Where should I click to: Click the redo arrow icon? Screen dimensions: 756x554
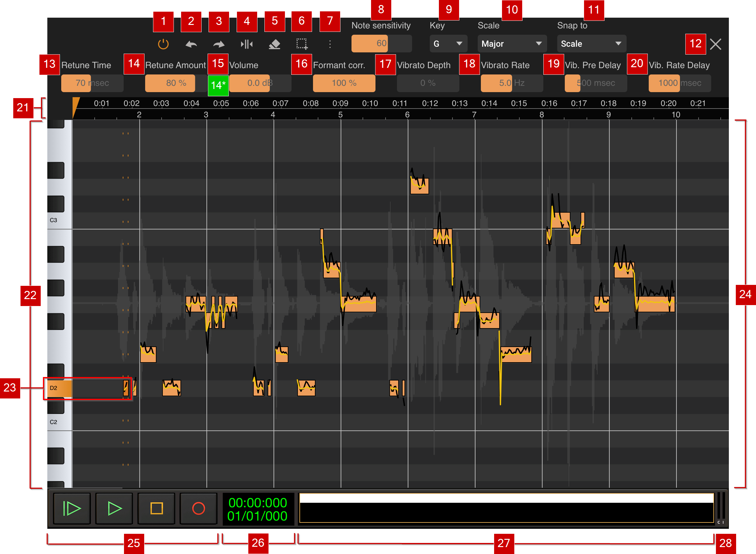(219, 44)
